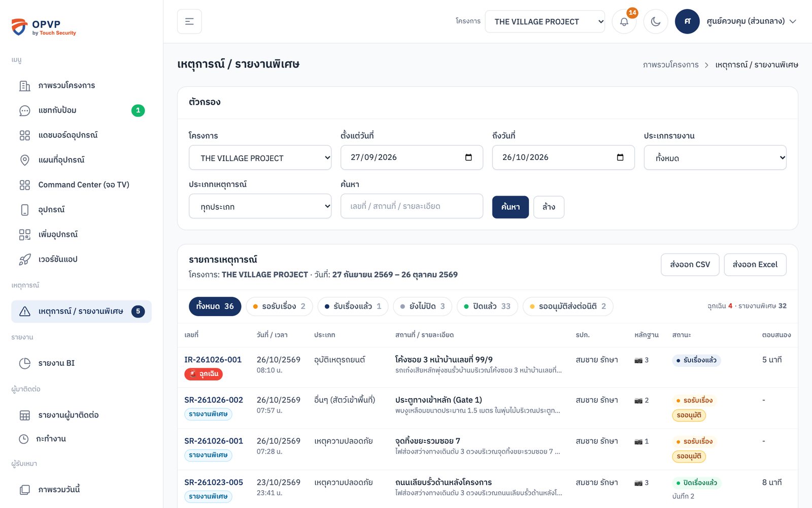Expand the ศูนย์ควบคุม user menu chevron
The image size is (812, 508).
click(793, 21)
